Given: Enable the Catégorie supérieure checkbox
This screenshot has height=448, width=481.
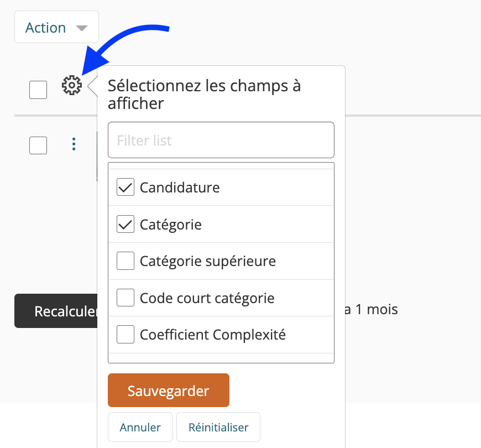Looking at the screenshot, I should [126, 261].
